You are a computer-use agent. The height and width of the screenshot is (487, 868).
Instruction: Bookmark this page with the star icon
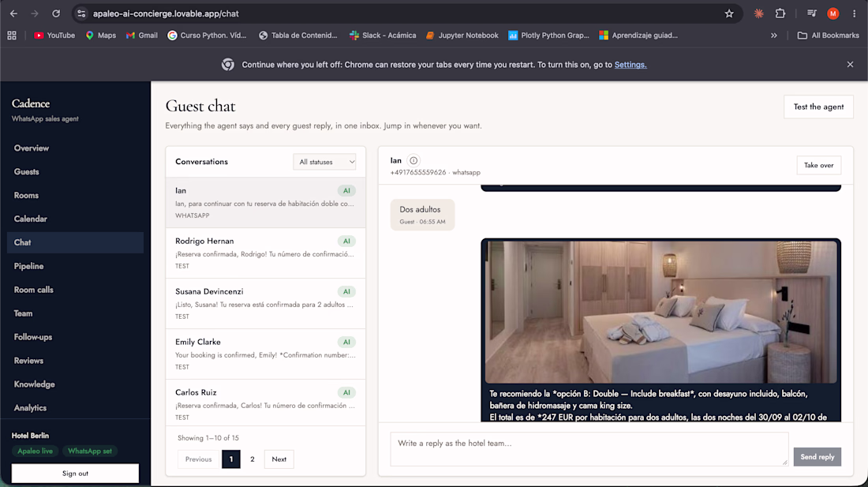coord(729,14)
